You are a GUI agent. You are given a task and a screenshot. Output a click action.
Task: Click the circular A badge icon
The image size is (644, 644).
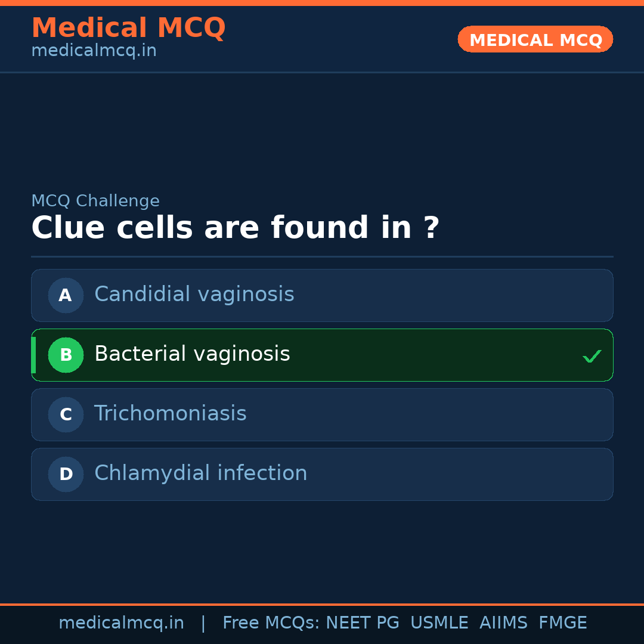[x=66, y=295]
